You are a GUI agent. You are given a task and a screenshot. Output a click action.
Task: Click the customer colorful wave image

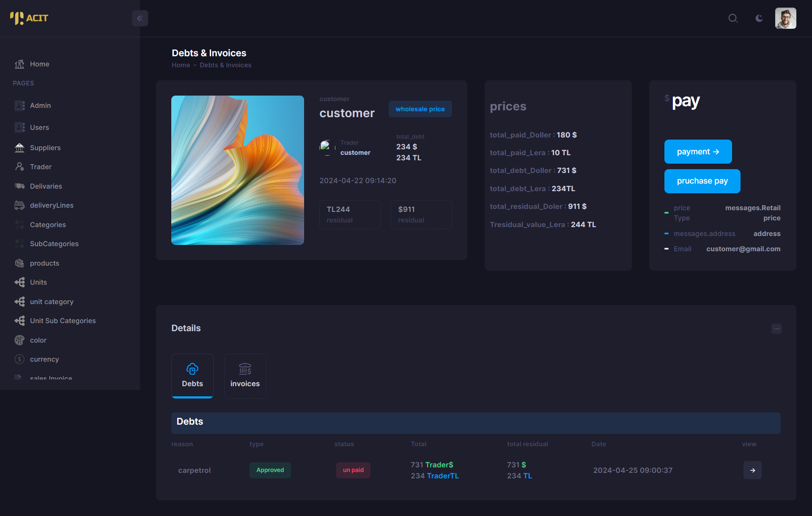pos(237,170)
